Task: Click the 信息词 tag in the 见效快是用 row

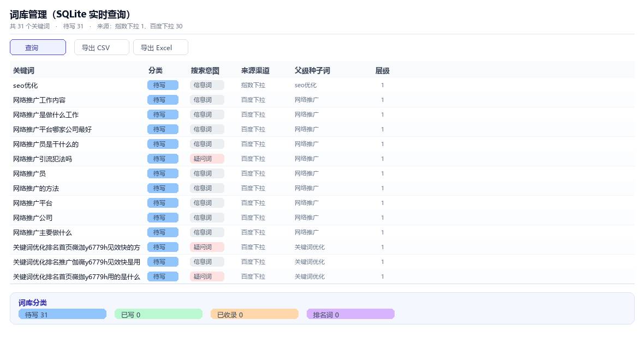Action: 207,262
